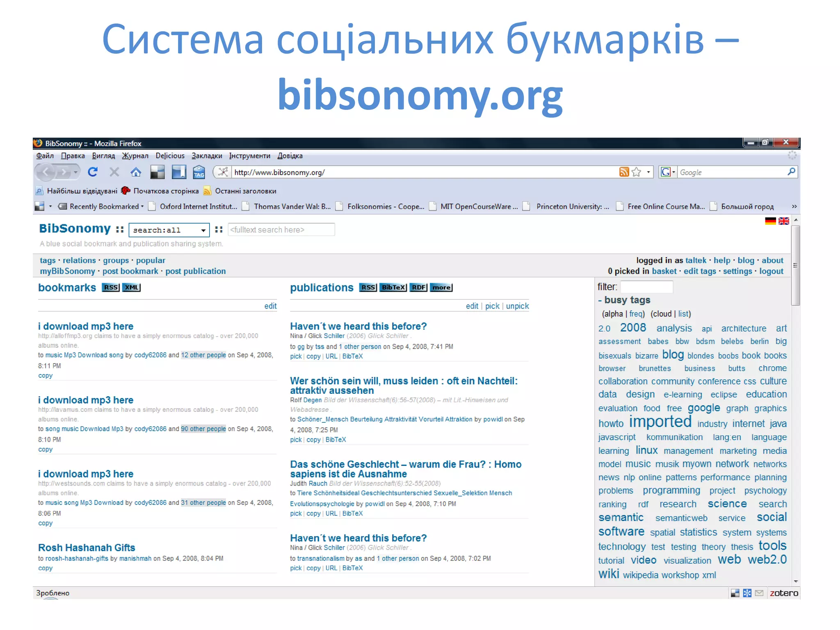The height and width of the screenshot is (630, 840).
Task: Click the tag filter input field
Action: click(646, 287)
